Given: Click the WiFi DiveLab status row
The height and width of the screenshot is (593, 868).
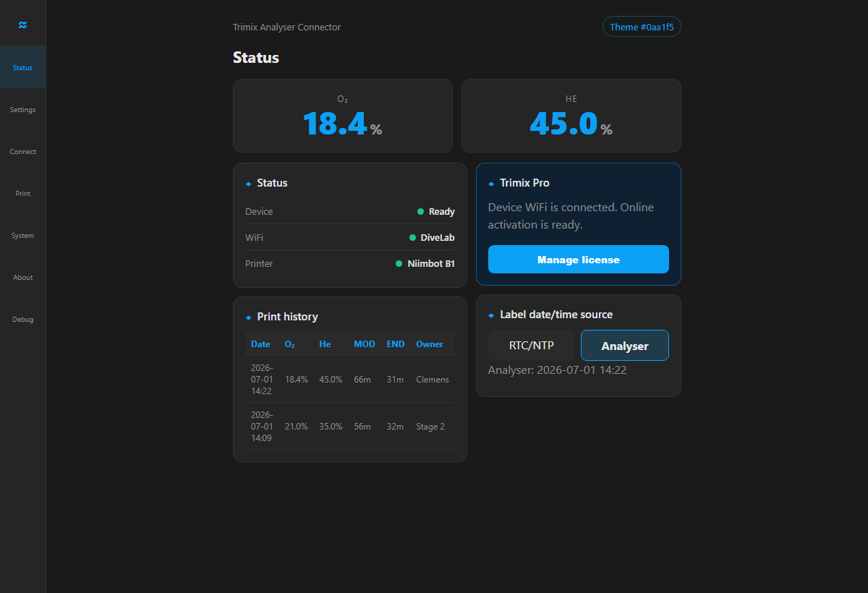Looking at the screenshot, I should point(350,237).
